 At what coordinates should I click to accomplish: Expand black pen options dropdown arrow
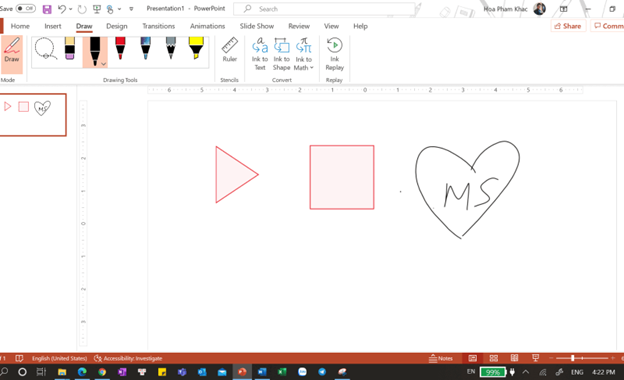pyautogui.click(x=103, y=64)
